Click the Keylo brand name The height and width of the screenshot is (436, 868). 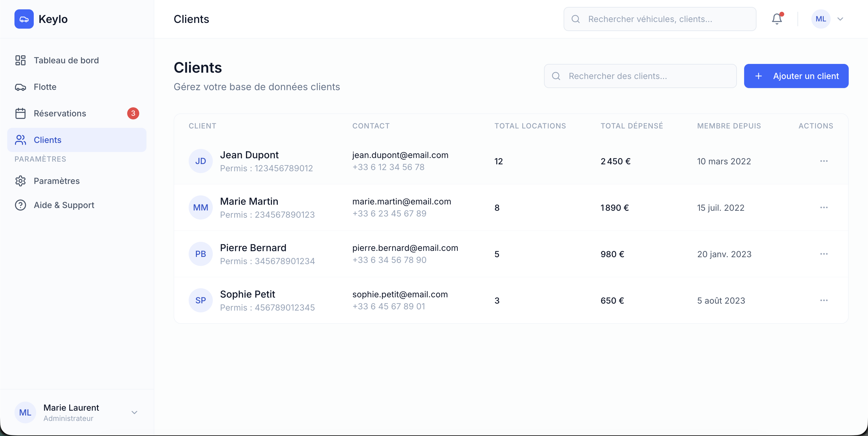[x=53, y=19]
